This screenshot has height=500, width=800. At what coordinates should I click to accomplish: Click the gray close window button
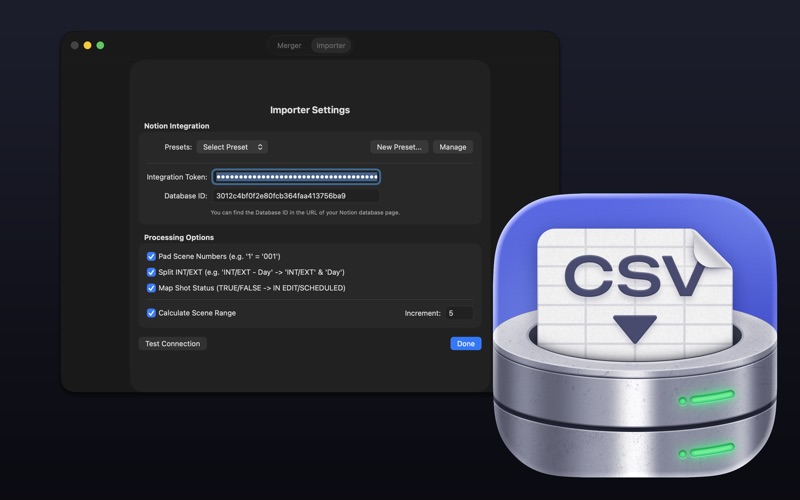click(x=74, y=45)
